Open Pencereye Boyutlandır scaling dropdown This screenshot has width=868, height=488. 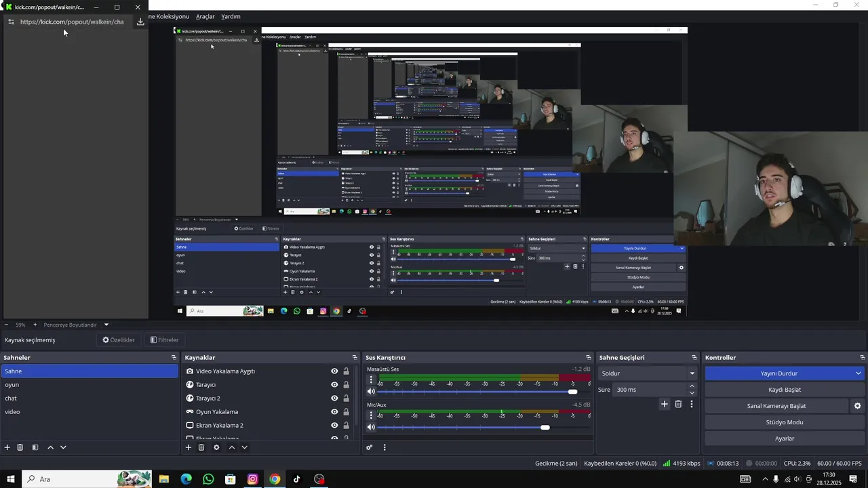tap(106, 325)
